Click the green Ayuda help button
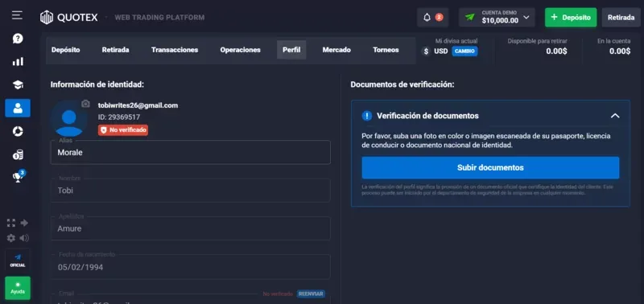 coord(18,288)
